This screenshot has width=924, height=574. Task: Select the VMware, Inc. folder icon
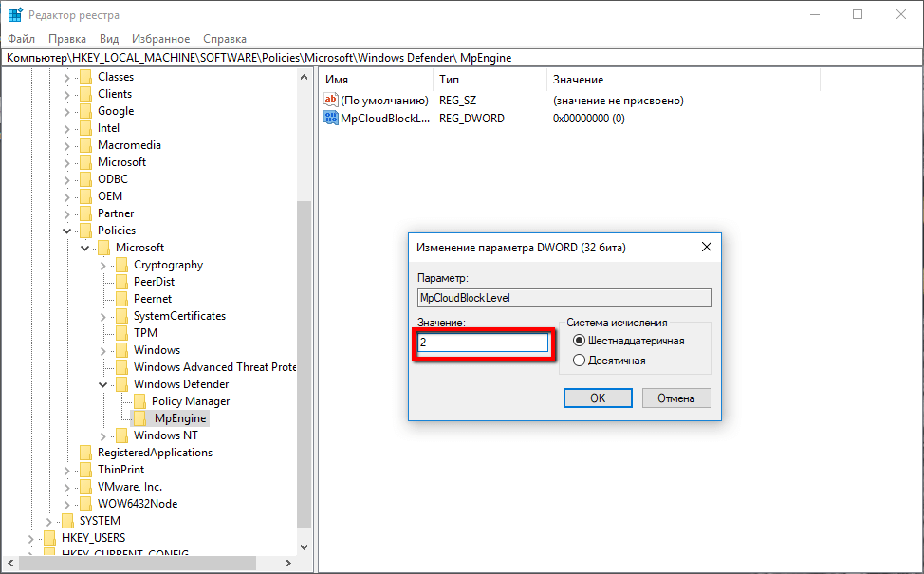(86, 487)
